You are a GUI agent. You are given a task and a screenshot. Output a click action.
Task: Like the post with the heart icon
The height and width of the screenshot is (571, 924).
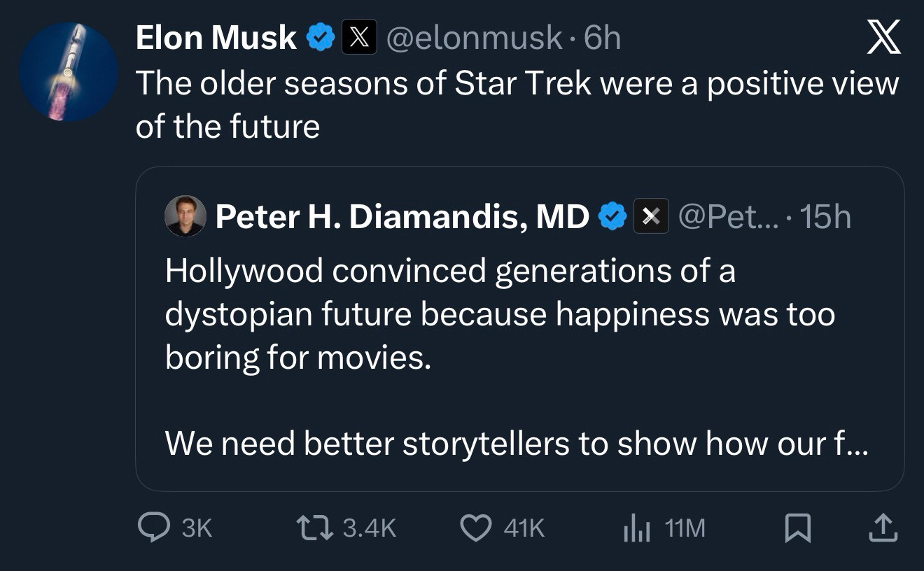point(477,528)
